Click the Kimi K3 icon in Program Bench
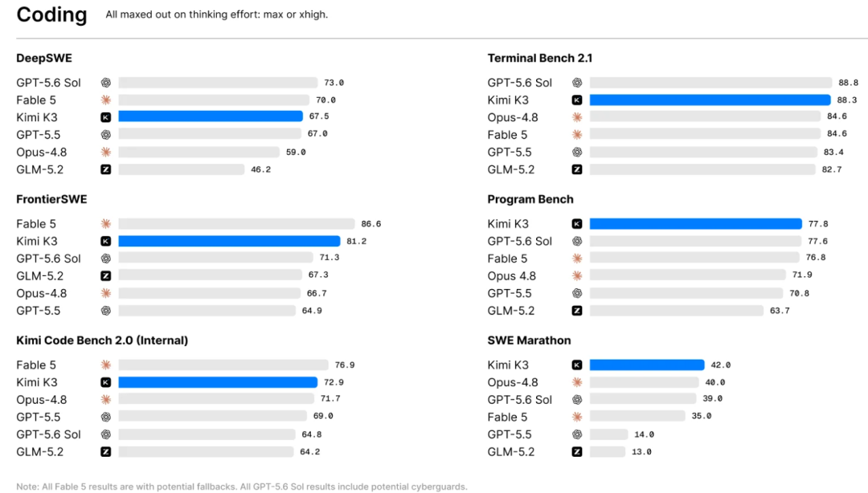Screen dimensions: 868x493 (577, 223)
